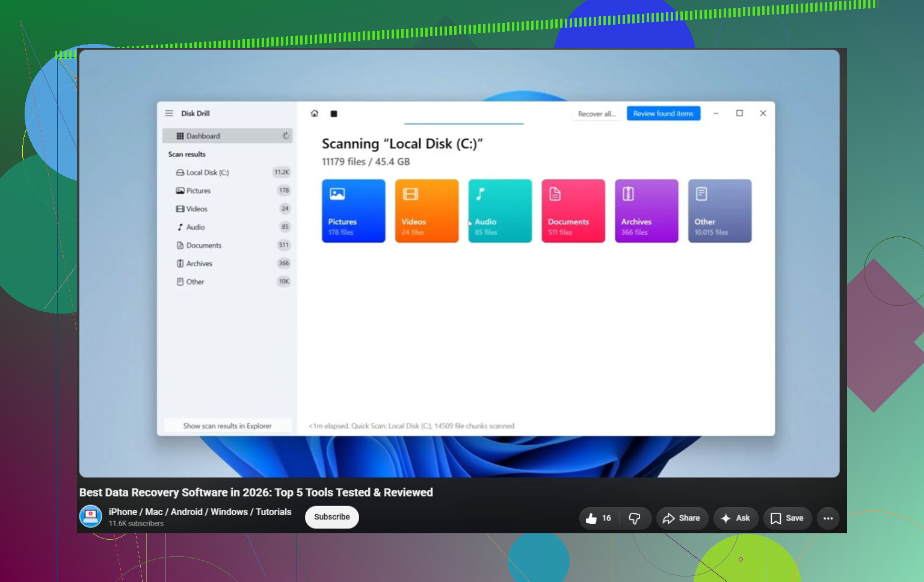This screenshot has width=924, height=582.
Task: Open the Pictures category tile
Action: tap(354, 211)
